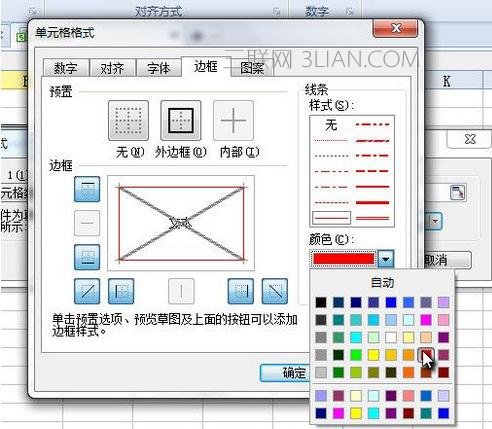Image resolution: width=492 pixels, height=429 pixels.
Task: Open the border color dropdown arrow
Action: (x=386, y=259)
